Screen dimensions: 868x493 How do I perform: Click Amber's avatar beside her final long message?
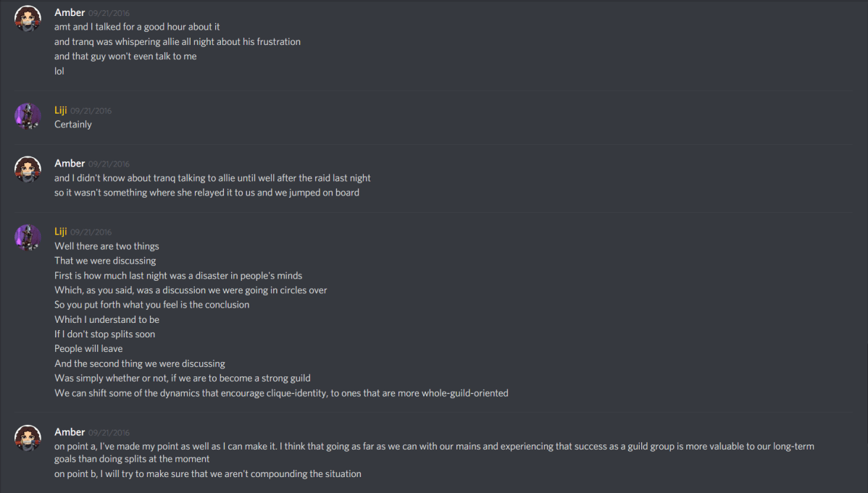coord(27,437)
